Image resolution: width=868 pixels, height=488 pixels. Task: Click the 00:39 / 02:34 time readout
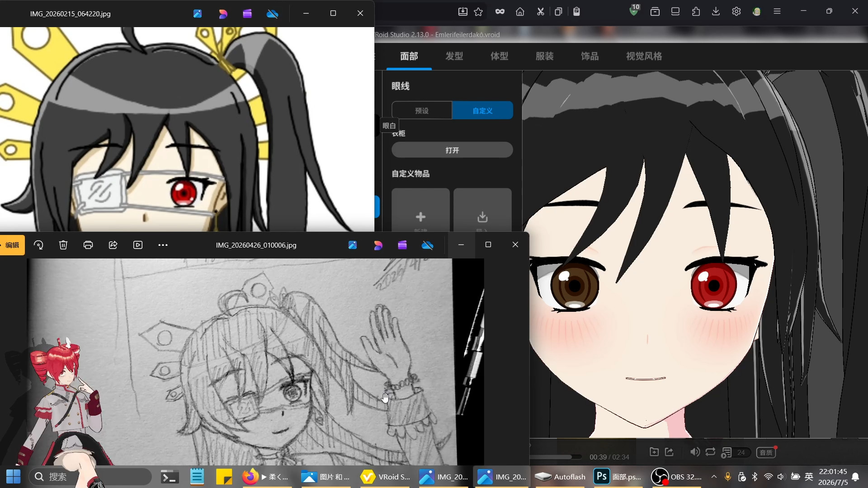(609, 457)
